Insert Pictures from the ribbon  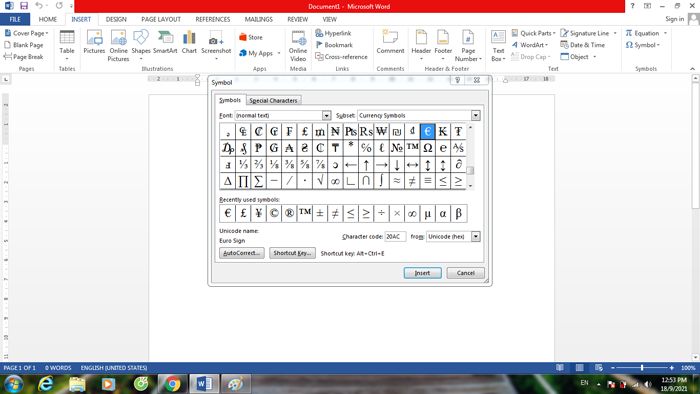point(94,42)
